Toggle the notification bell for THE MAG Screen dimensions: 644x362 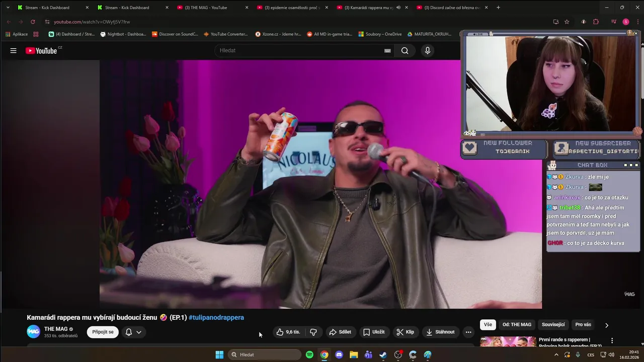129,332
